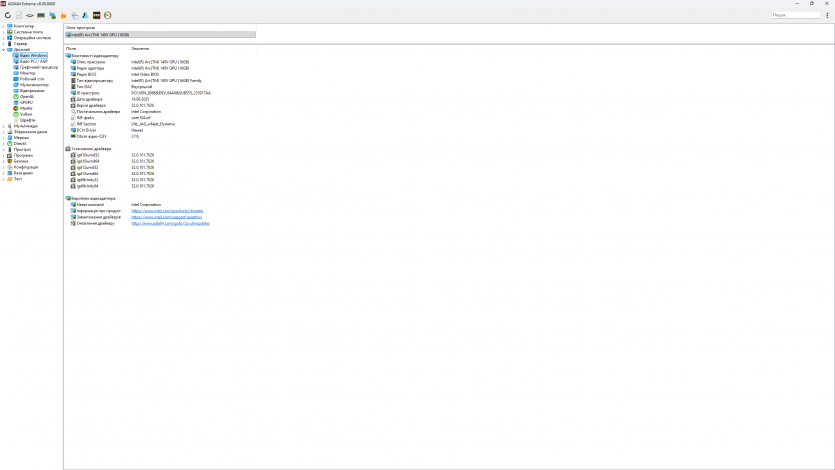Select OpenGL in the Display tree

27,96
